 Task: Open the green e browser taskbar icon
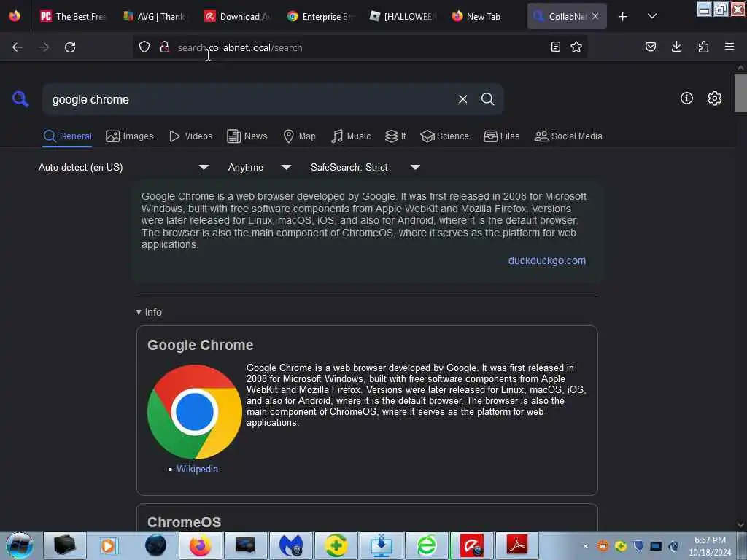coord(427,545)
